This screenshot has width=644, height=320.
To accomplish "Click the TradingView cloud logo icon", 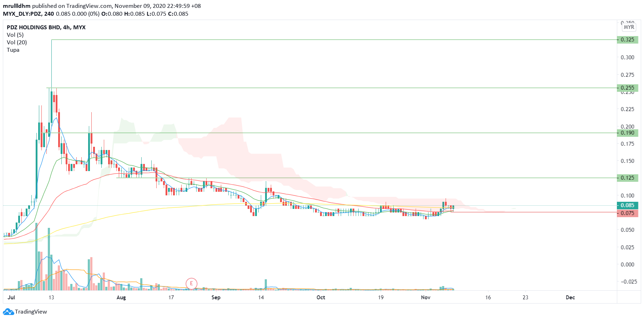I will pos(8,312).
